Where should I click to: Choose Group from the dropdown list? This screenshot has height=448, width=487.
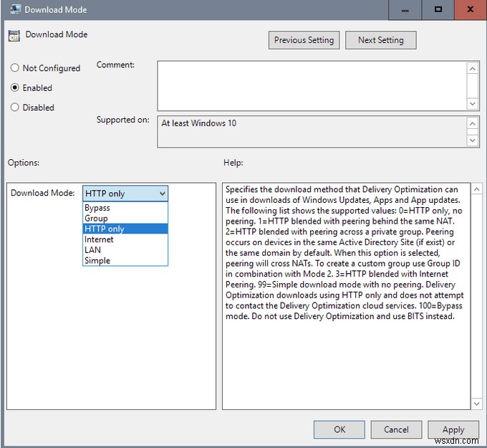pyautogui.click(x=125, y=218)
